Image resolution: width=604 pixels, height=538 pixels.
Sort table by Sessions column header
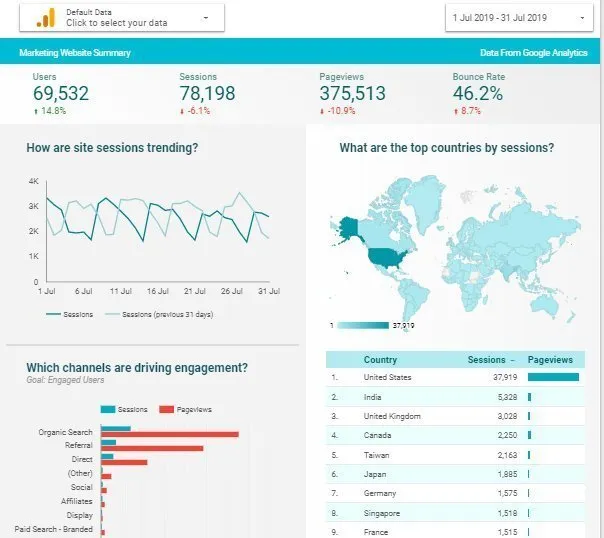(x=489, y=360)
